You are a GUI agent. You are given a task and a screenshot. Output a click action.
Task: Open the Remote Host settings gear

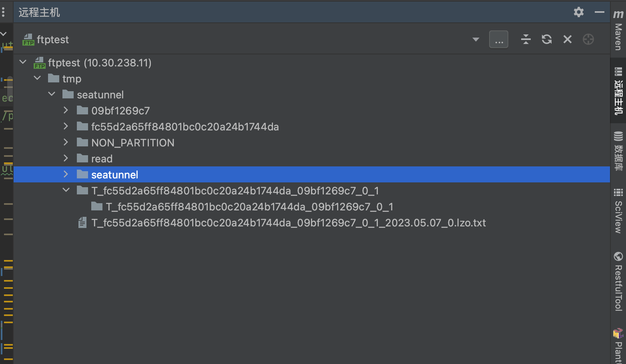[x=578, y=12]
